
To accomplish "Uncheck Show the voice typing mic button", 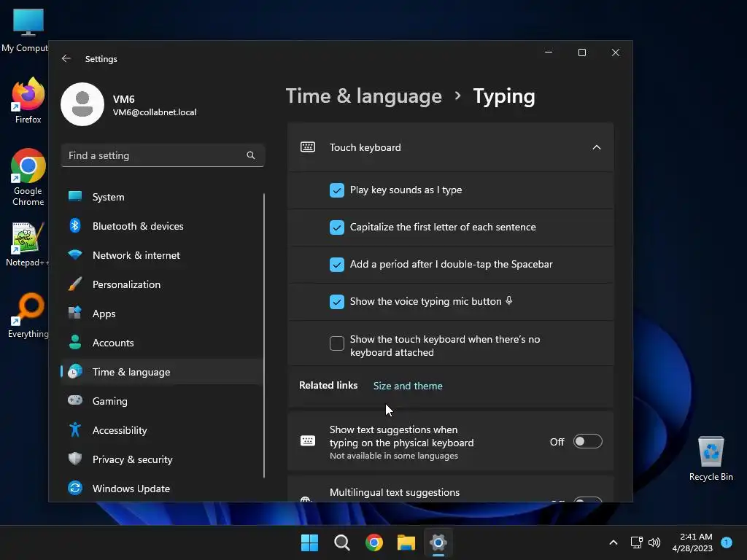I will click(x=337, y=301).
